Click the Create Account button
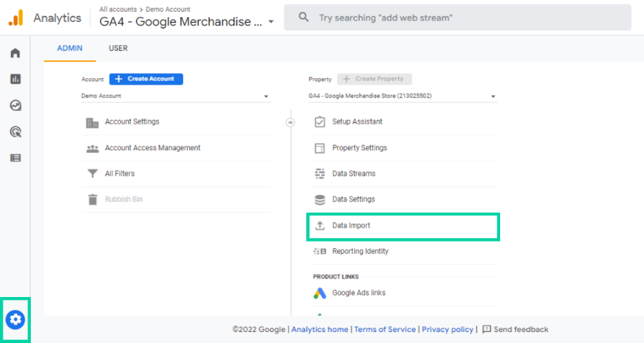The width and height of the screenshot is (644, 343). click(x=146, y=79)
